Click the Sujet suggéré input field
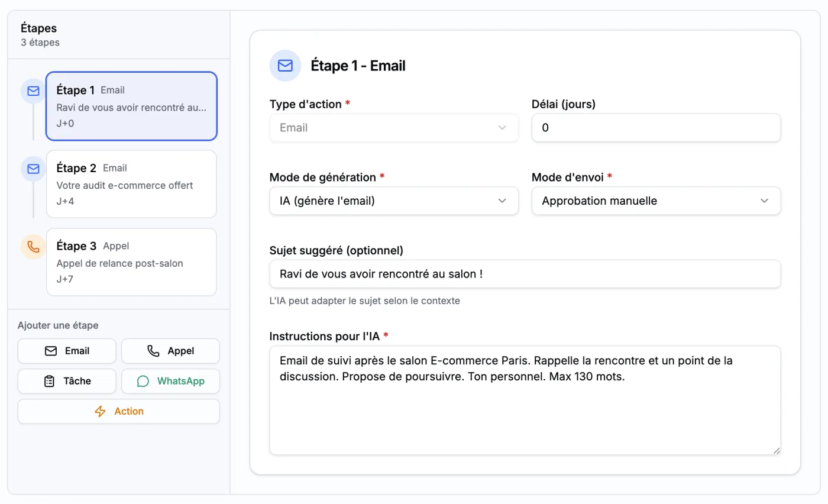Screen dimensions: 828x504 [525, 274]
